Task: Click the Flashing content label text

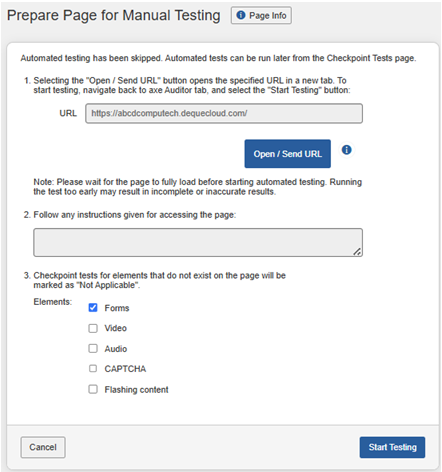Action: (x=136, y=390)
